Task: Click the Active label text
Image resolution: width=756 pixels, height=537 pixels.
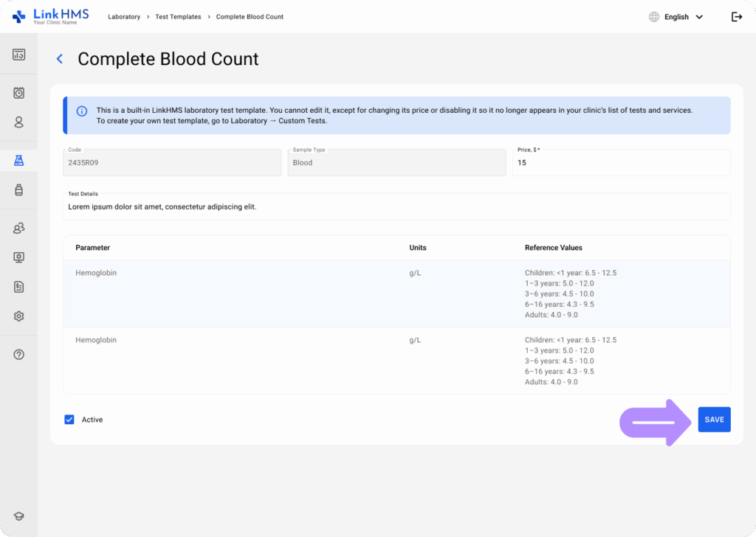Action: click(92, 420)
